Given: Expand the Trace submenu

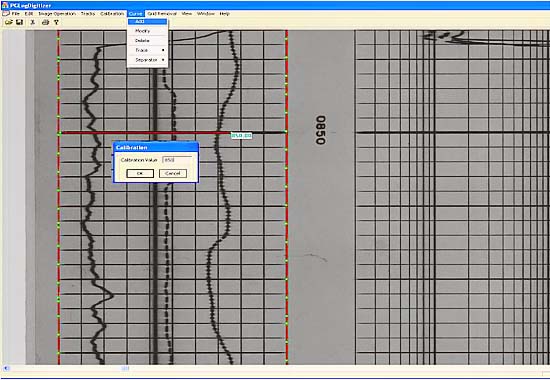Looking at the screenshot, I should [x=147, y=51].
